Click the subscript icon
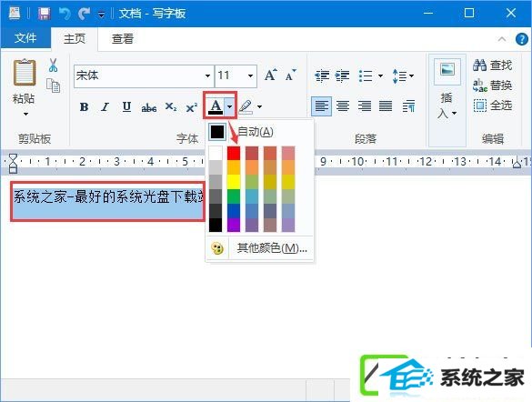The image size is (532, 402). click(x=171, y=106)
